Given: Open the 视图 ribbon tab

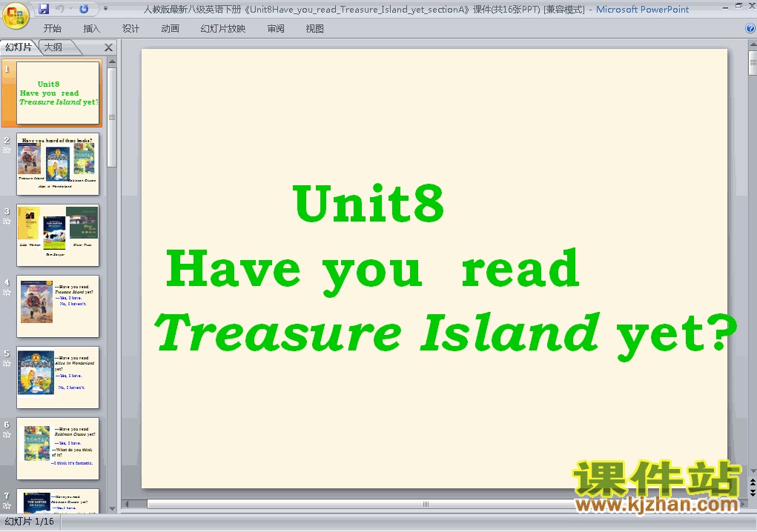Looking at the screenshot, I should (315, 29).
